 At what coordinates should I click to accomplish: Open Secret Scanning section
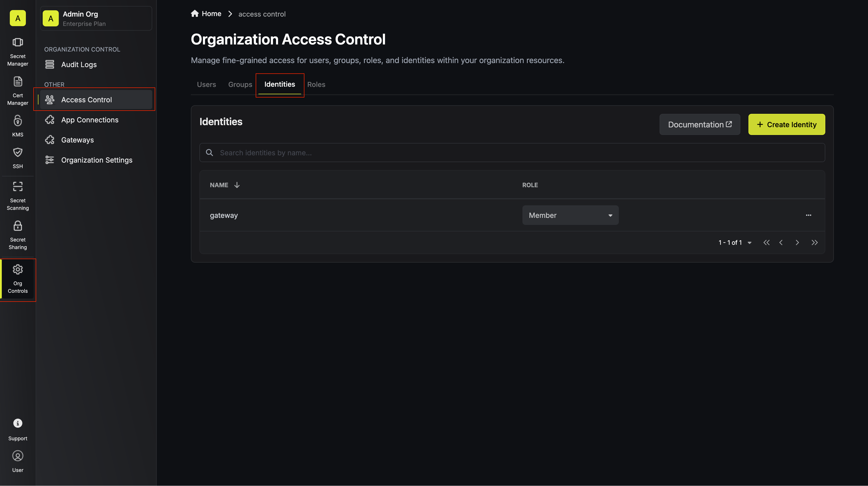(x=18, y=196)
